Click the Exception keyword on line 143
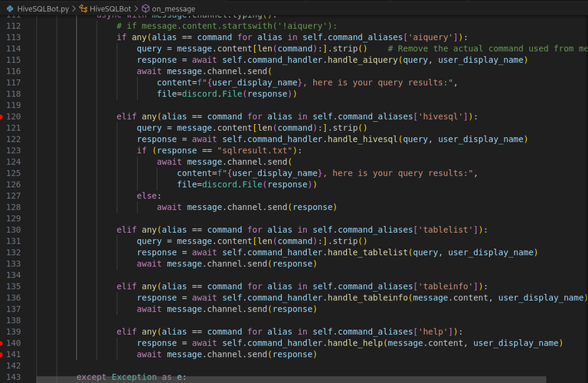The width and height of the screenshot is (588, 383). click(134, 378)
